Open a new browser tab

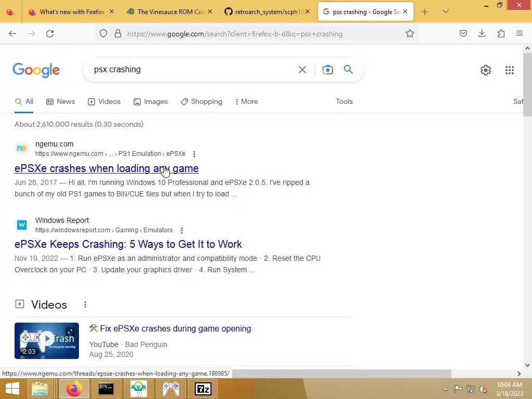(425, 12)
